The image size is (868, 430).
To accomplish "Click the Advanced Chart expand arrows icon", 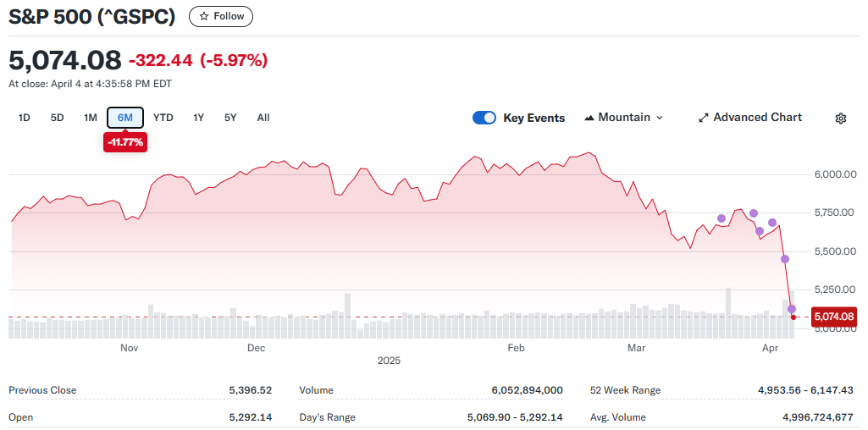I will tap(704, 118).
